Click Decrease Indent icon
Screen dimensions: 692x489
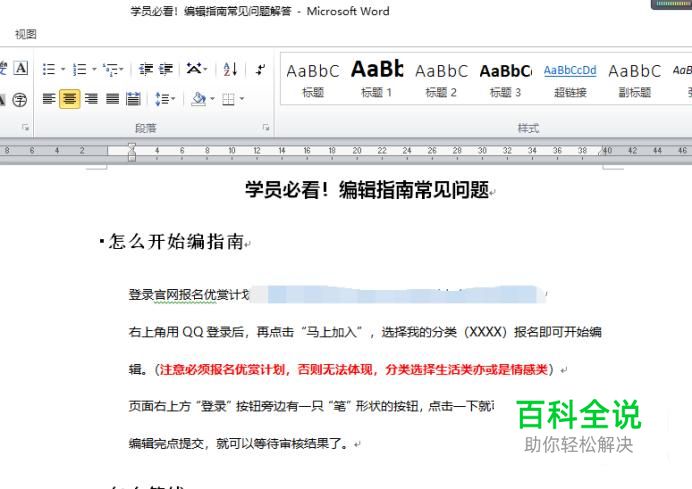click(146, 69)
